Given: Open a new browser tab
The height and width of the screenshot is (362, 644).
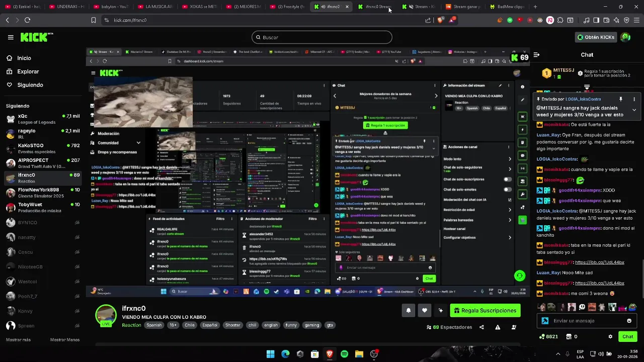Looking at the screenshot, I should click(x=535, y=7).
